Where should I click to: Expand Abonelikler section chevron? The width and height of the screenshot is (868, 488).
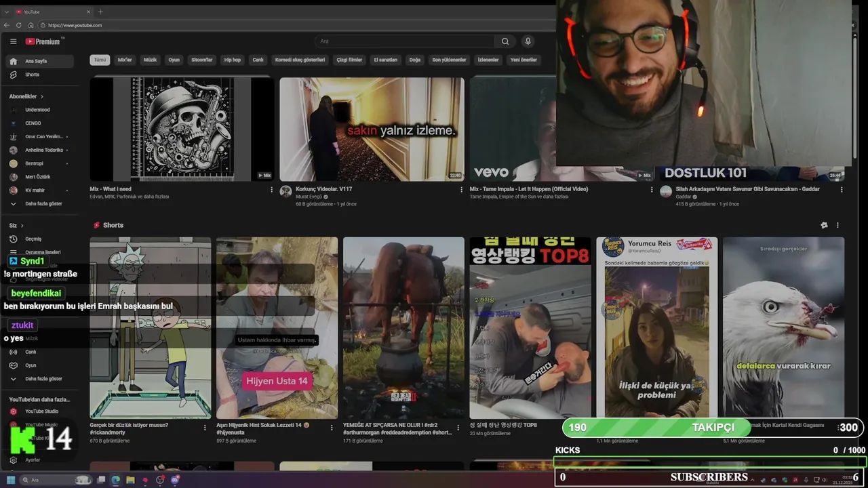tap(41, 97)
